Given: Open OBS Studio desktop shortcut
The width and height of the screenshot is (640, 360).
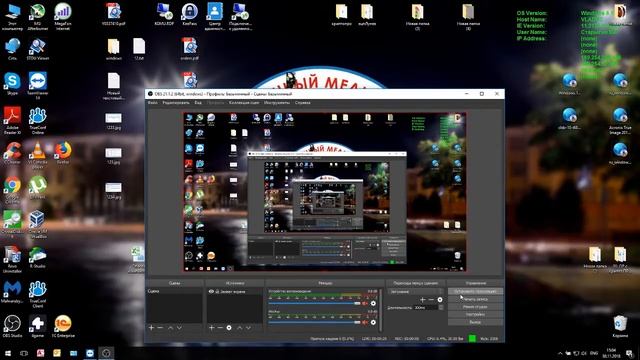Looking at the screenshot, I should 12,327.
